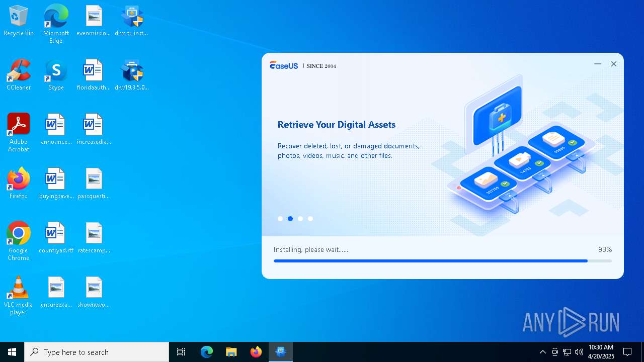This screenshot has width=644, height=362.
Task: Select the floridaauth... Word document
Action: pos(94,75)
